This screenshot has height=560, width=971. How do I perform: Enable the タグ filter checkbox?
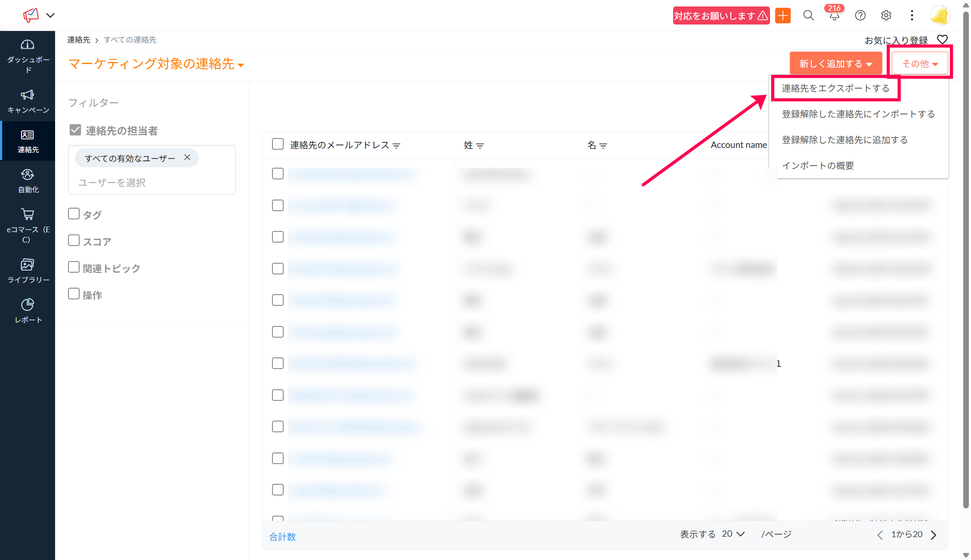[x=74, y=214]
